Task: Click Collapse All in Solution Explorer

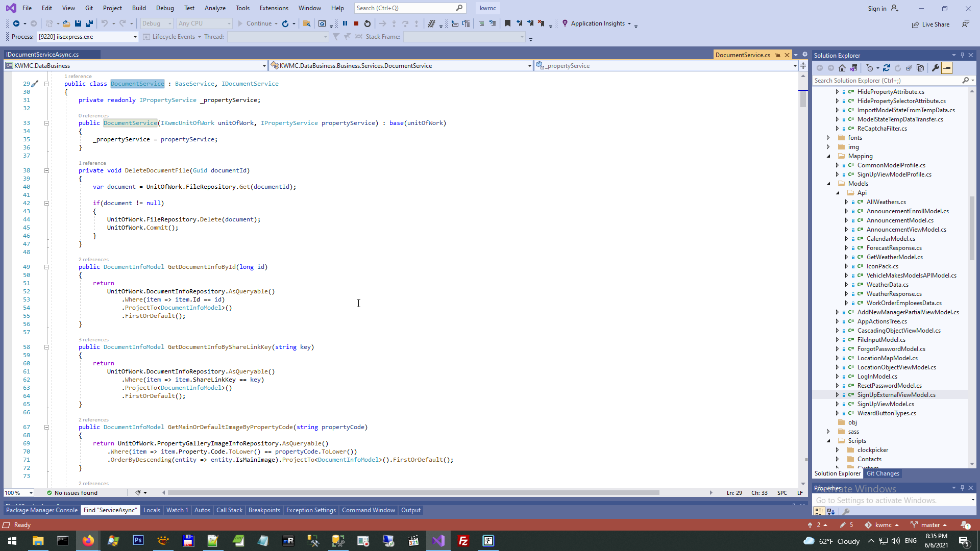Action: [x=909, y=68]
